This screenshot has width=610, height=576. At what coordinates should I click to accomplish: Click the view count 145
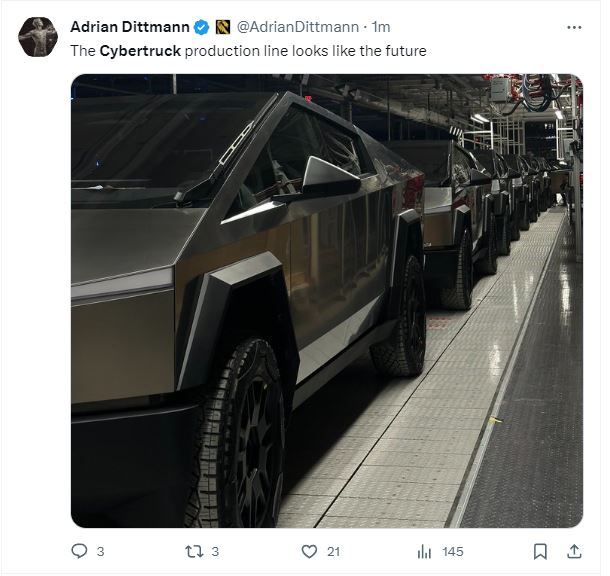tap(452, 551)
